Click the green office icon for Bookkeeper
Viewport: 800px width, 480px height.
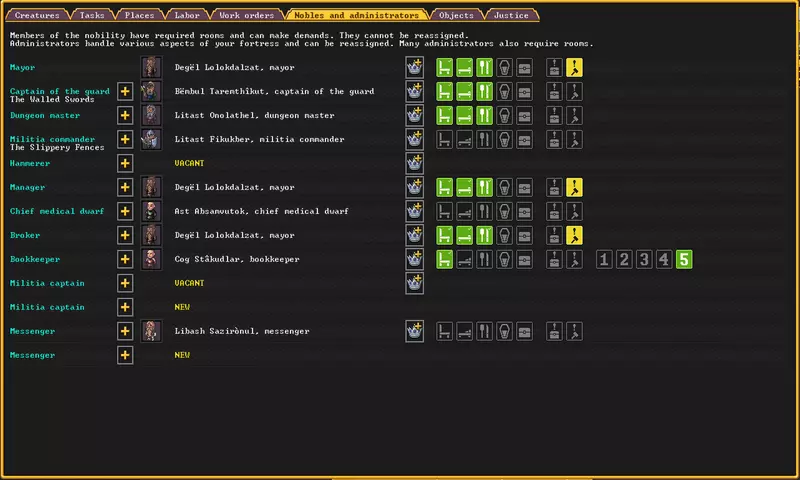coord(444,259)
